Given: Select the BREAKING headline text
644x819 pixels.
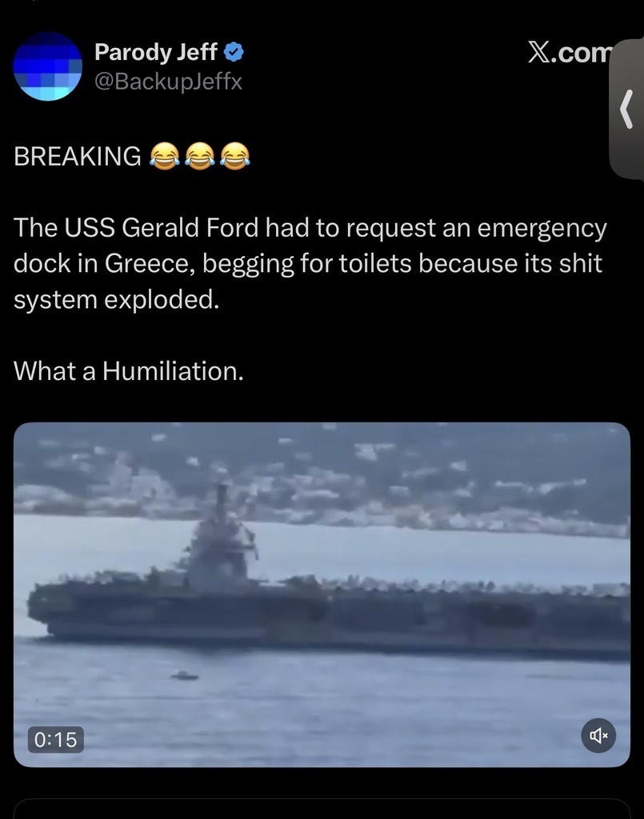Looking at the screenshot, I should (78, 156).
